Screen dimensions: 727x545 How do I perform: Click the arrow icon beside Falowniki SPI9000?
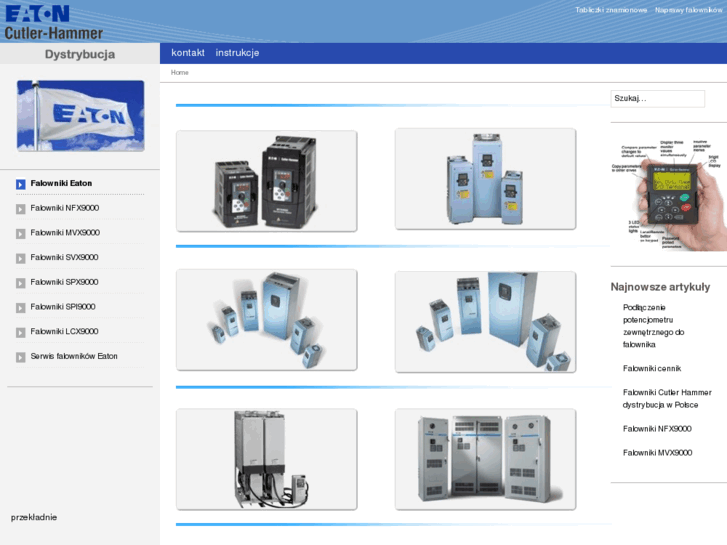coord(20,307)
